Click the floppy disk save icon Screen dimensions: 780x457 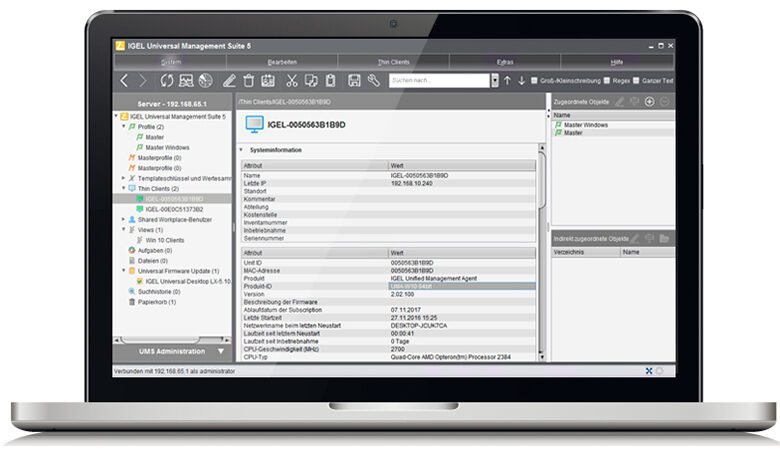tap(354, 81)
